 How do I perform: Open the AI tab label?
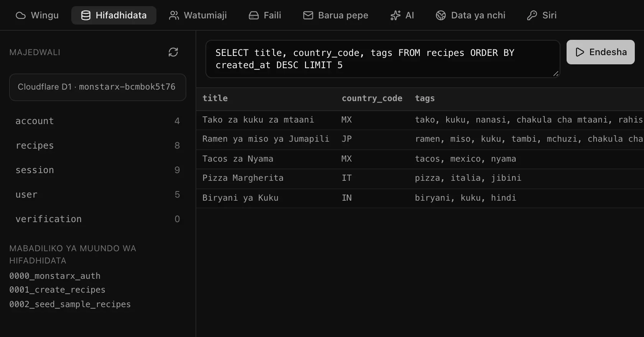pyautogui.click(x=410, y=15)
